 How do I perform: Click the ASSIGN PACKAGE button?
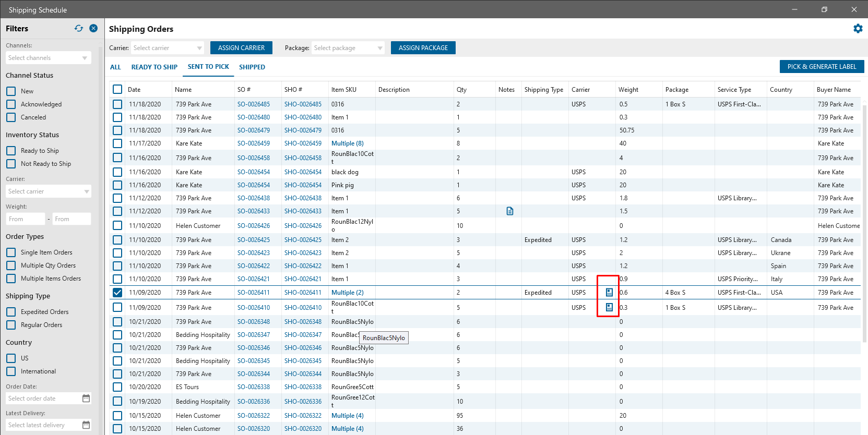[423, 48]
